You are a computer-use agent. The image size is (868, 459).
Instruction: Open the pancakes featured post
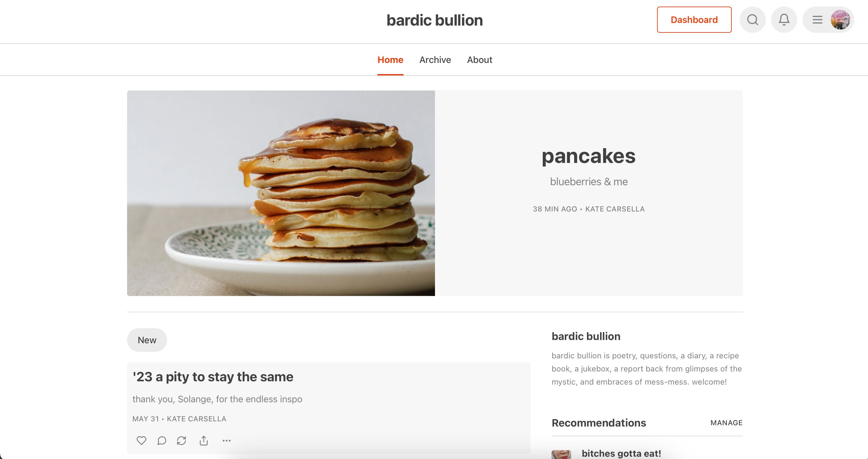click(589, 156)
